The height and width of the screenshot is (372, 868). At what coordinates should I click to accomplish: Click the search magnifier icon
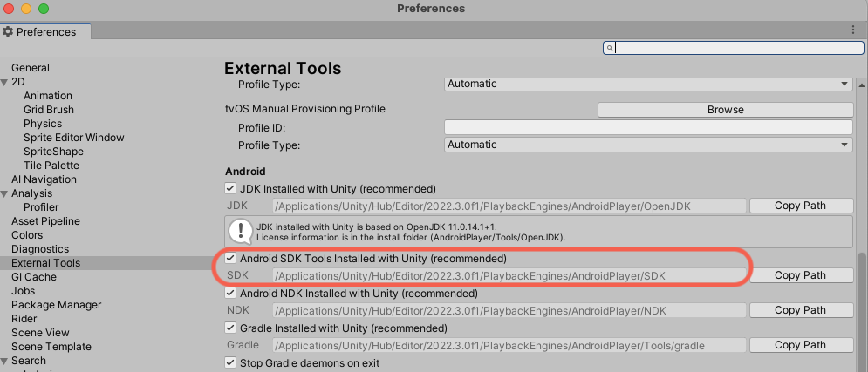[611, 49]
